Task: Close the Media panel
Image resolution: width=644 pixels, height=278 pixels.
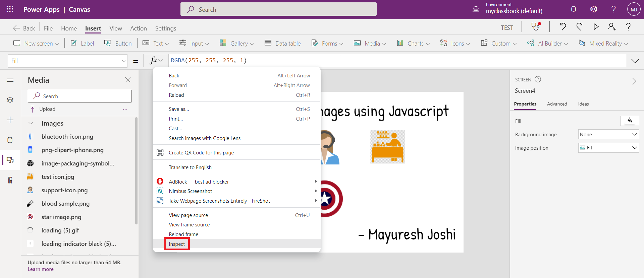Action: 128,80
